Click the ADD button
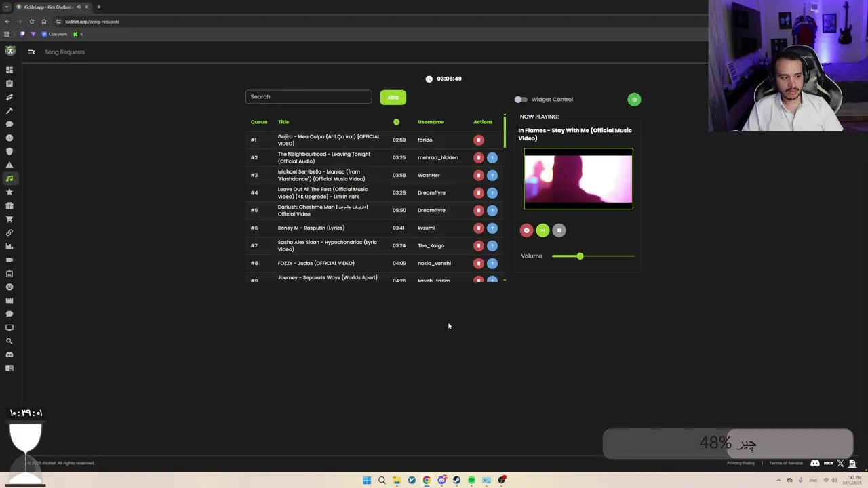 click(x=393, y=98)
